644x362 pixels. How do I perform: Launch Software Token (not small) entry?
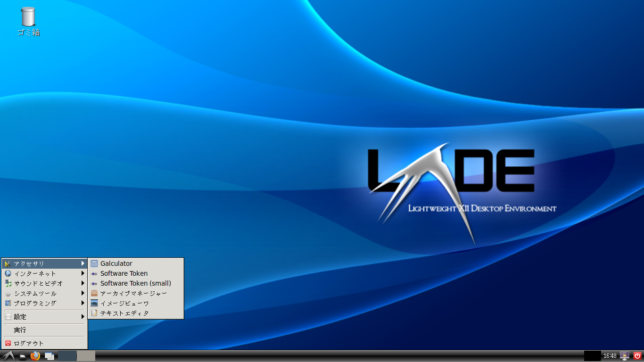click(x=136, y=273)
